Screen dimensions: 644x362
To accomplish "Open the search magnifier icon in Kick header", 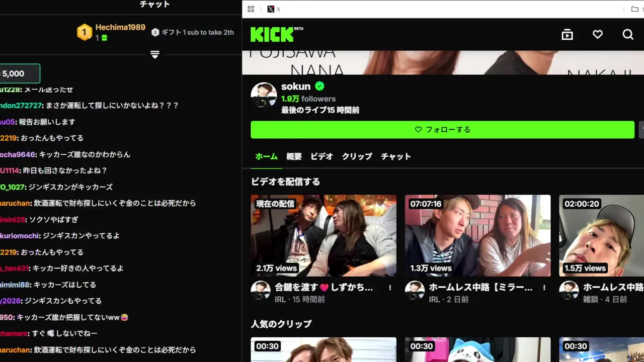I will pos(628,34).
